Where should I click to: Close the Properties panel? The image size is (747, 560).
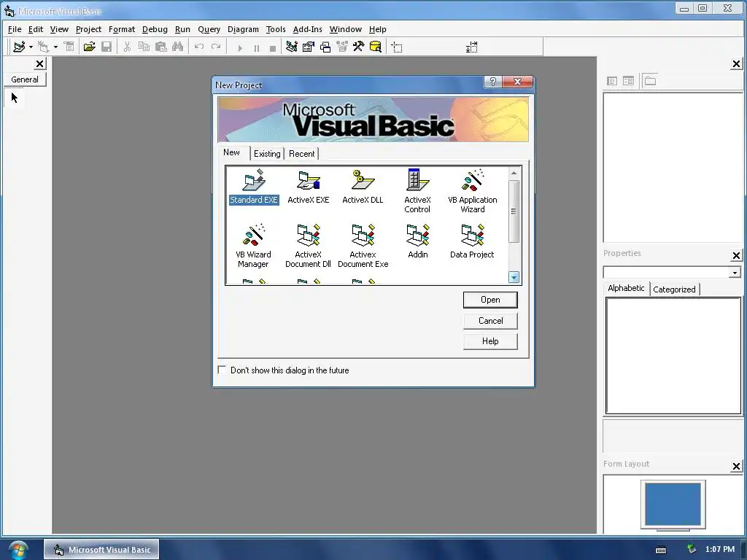click(x=736, y=256)
